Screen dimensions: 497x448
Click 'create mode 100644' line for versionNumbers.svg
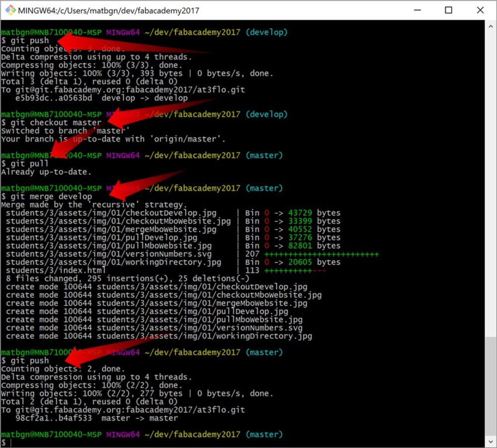coord(154,328)
